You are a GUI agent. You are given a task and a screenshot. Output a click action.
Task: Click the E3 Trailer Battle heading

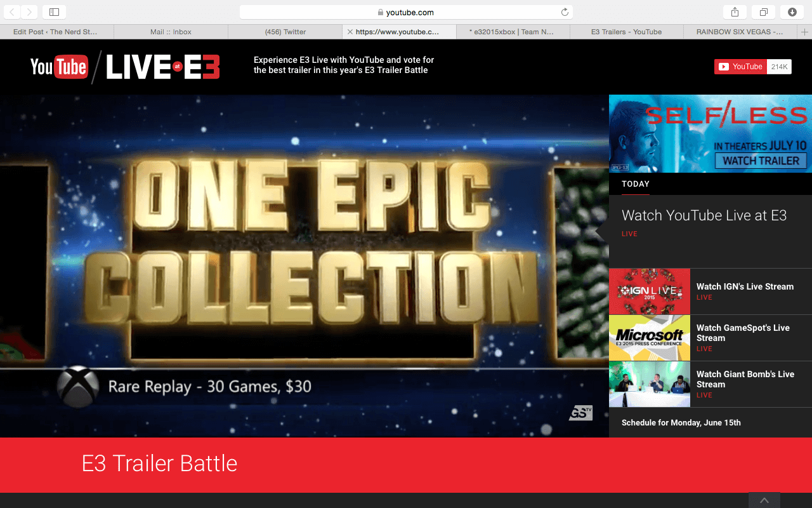[159, 464]
